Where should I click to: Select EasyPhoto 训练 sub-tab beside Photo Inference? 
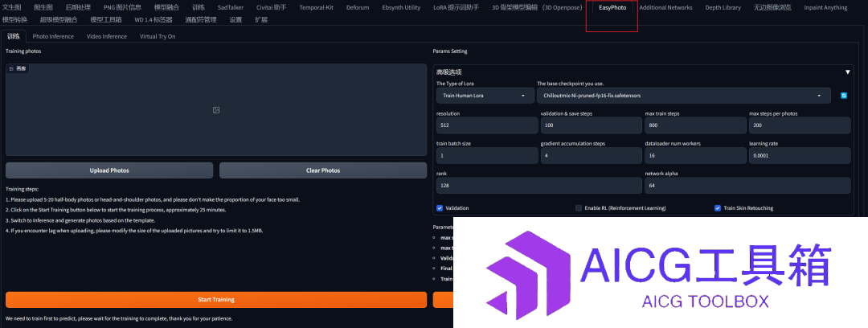14,36
